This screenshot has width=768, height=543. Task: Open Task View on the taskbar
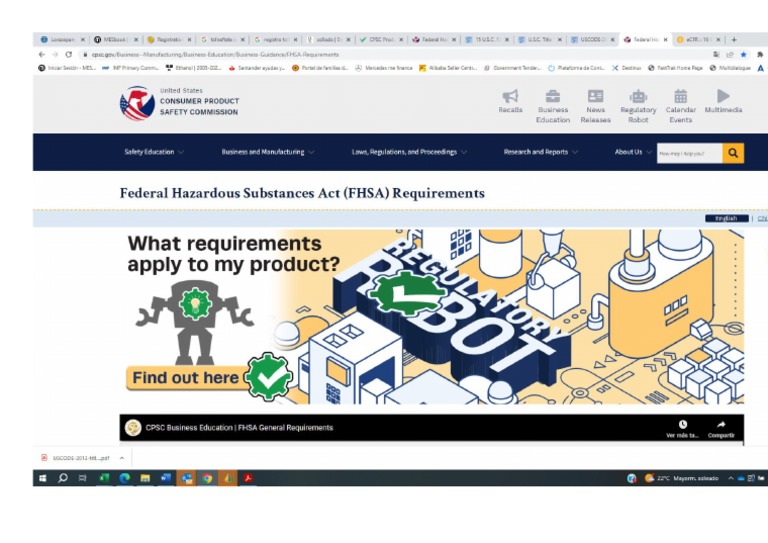82,478
